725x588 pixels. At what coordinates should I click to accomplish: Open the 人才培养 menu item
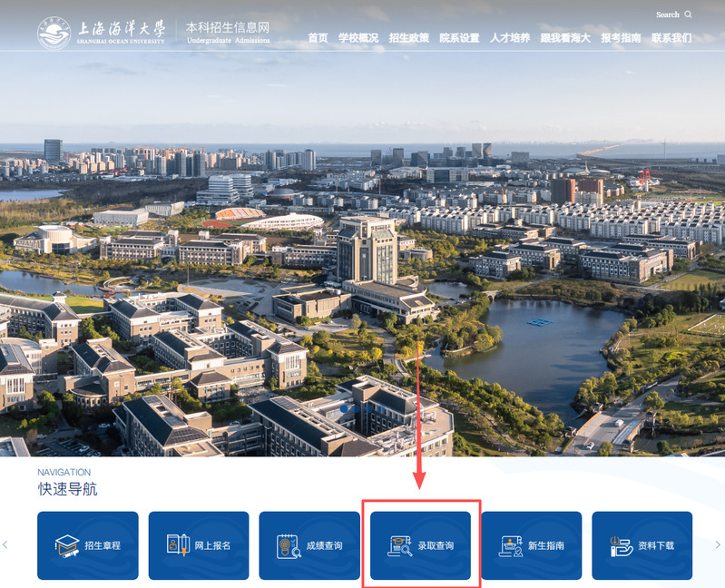coord(509,38)
